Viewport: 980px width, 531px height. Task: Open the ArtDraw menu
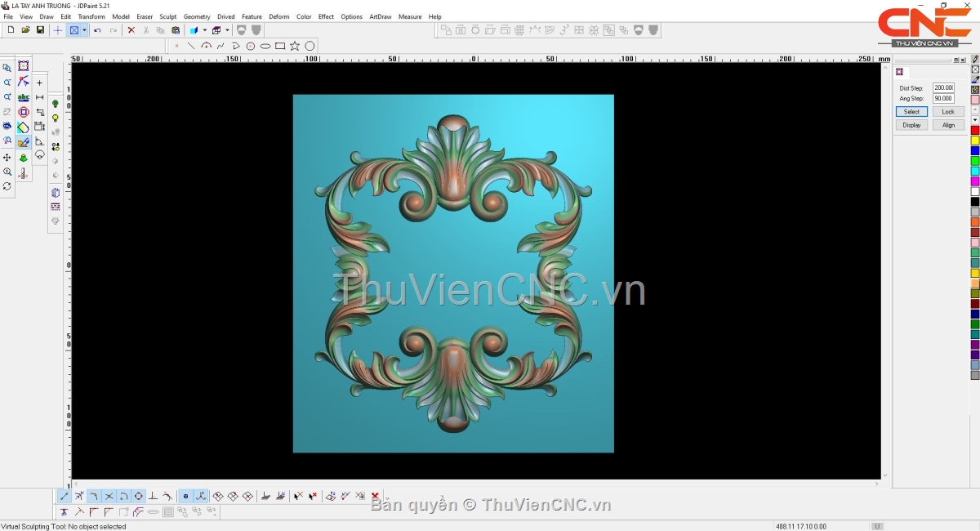pyautogui.click(x=380, y=16)
